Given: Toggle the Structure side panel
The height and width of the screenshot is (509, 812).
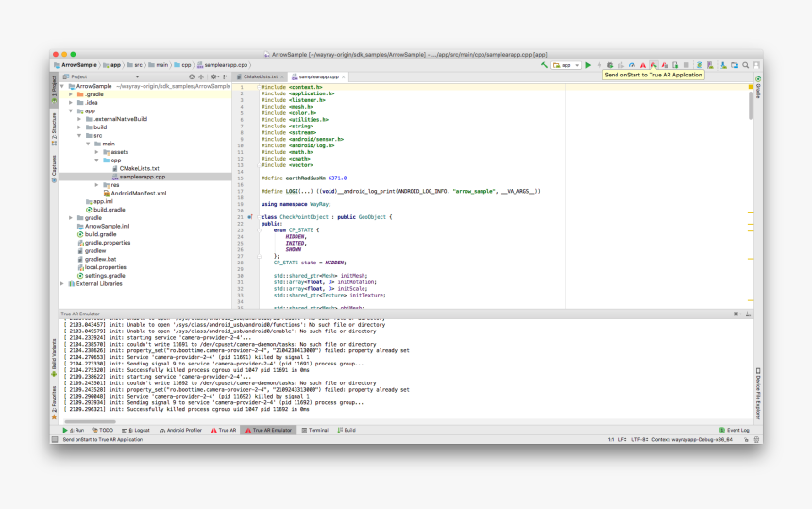Looking at the screenshot, I should tap(54, 129).
